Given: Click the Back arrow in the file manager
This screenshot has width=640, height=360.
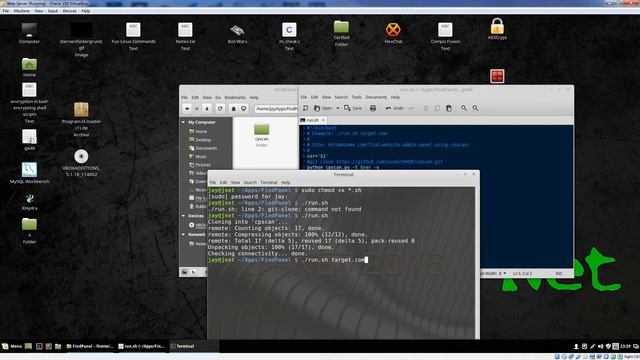Looking at the screenshot, I should [x=187, y=108].
